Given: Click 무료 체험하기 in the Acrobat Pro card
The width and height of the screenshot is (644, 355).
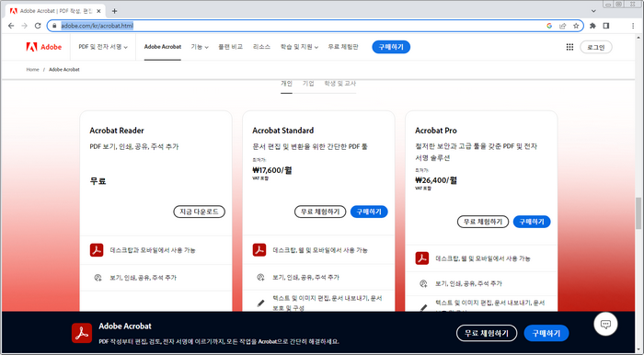Looking at the screenshot, I should point(483,222).
